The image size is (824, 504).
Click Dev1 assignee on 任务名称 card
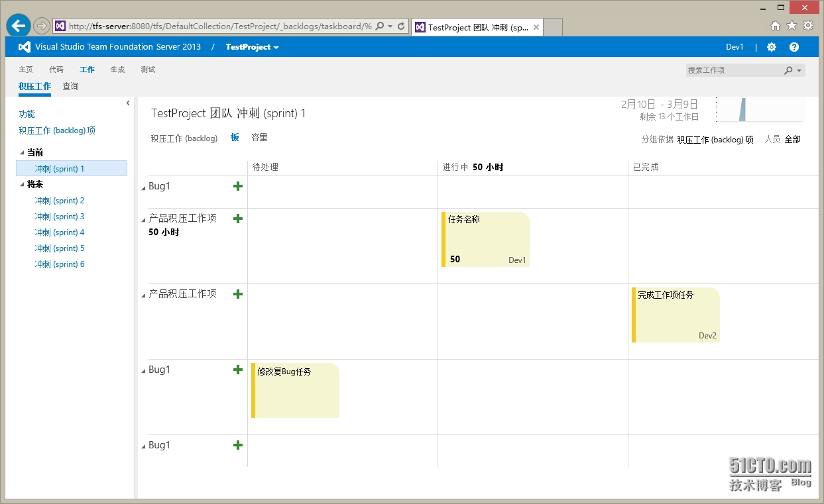(517, 260)
